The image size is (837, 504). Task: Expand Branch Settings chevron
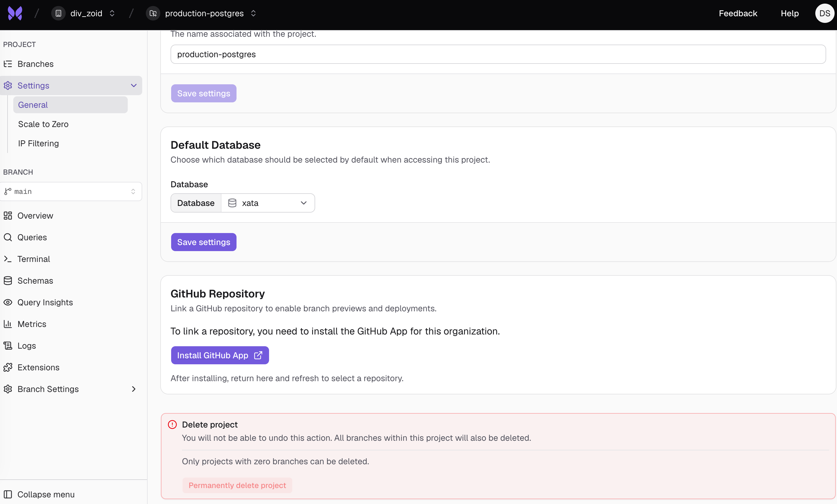(x=134, y=389)
